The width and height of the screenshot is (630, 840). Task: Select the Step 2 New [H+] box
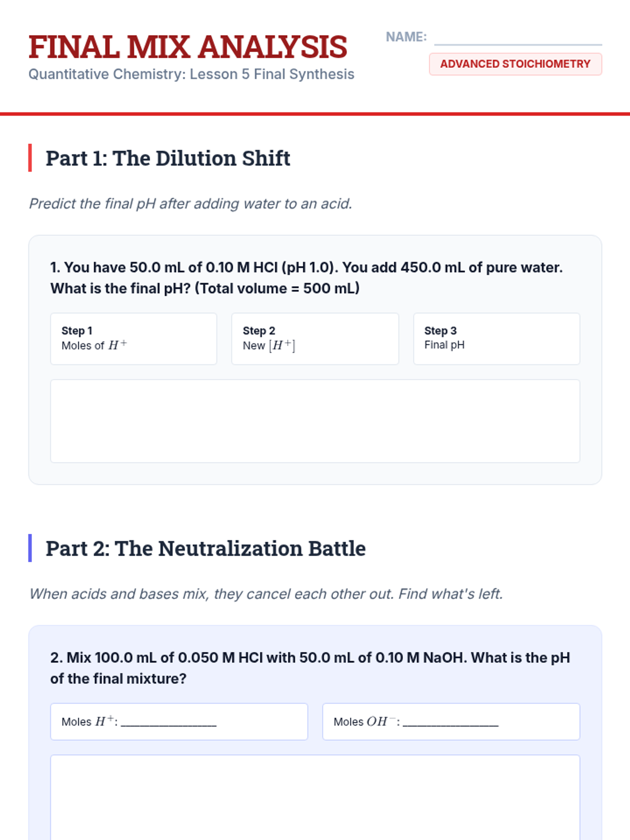[315, 339]
